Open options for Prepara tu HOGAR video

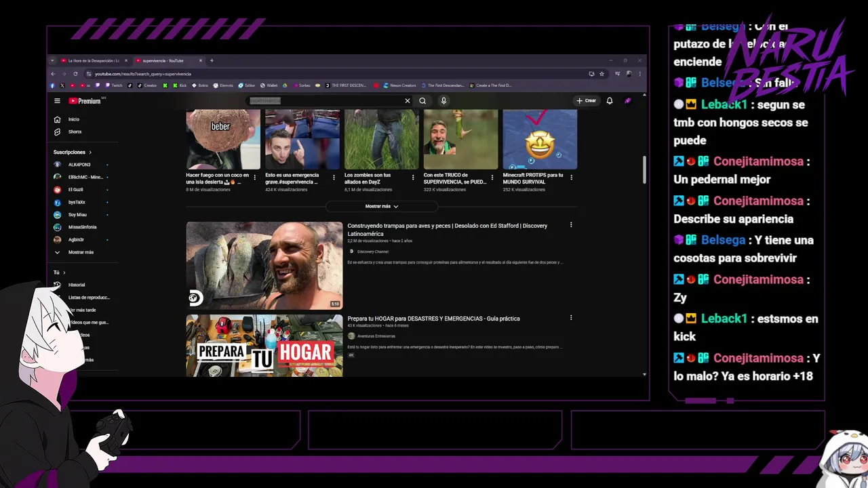pyautogui.click(x=571, y=317)
